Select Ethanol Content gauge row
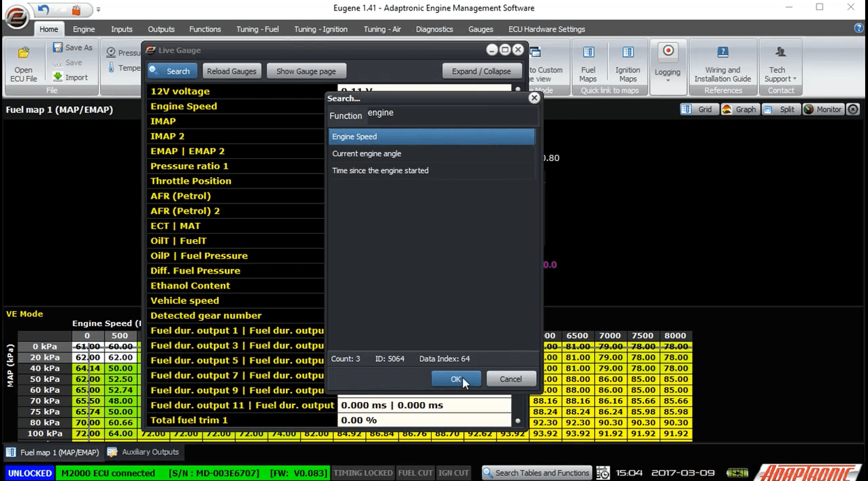 tap(237, 285)
